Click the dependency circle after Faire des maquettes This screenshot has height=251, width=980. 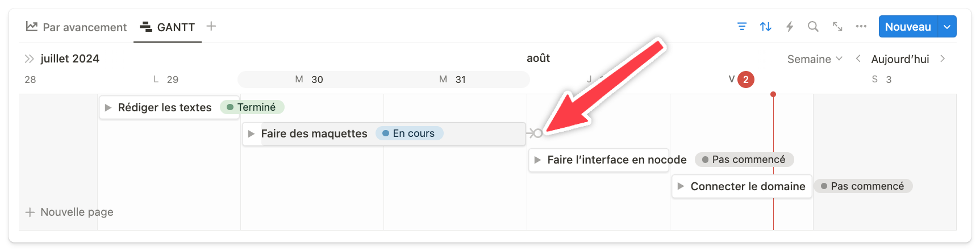538,133
